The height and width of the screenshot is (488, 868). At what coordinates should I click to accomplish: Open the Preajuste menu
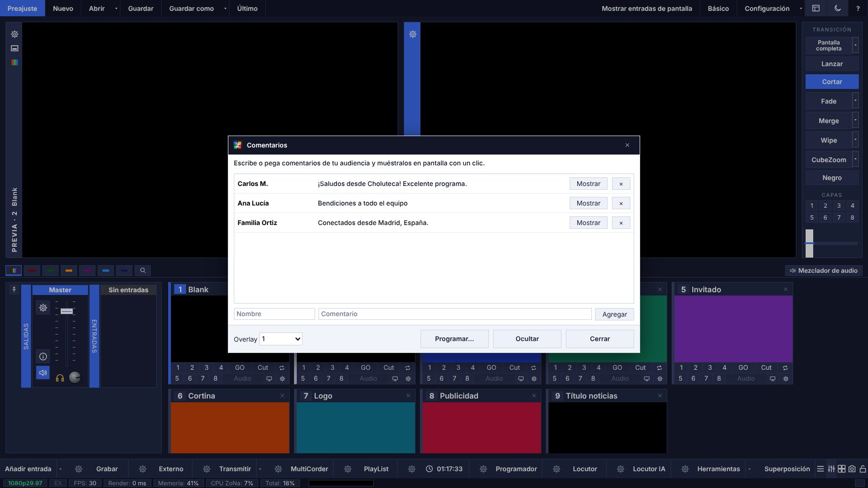click(x=22, y=8)
